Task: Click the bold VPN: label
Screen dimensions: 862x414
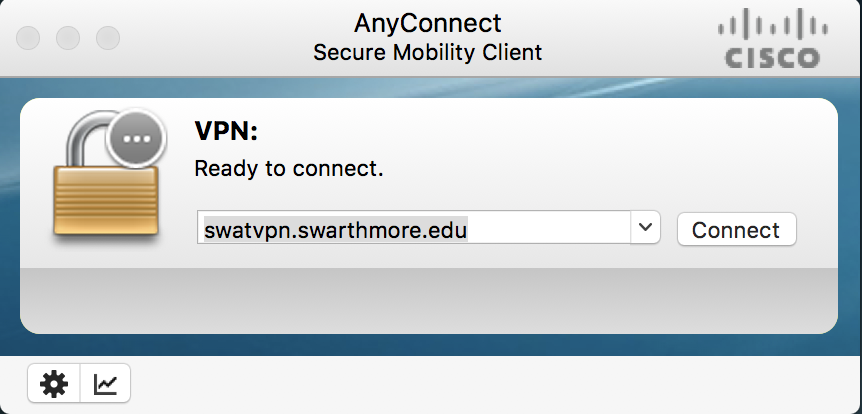Action: 226,131
